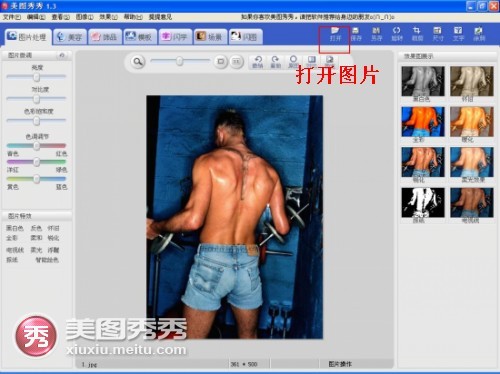This screenshot has height=374, width=500.
Task: Switch to the 模板 tab
Action: [140, 37]
